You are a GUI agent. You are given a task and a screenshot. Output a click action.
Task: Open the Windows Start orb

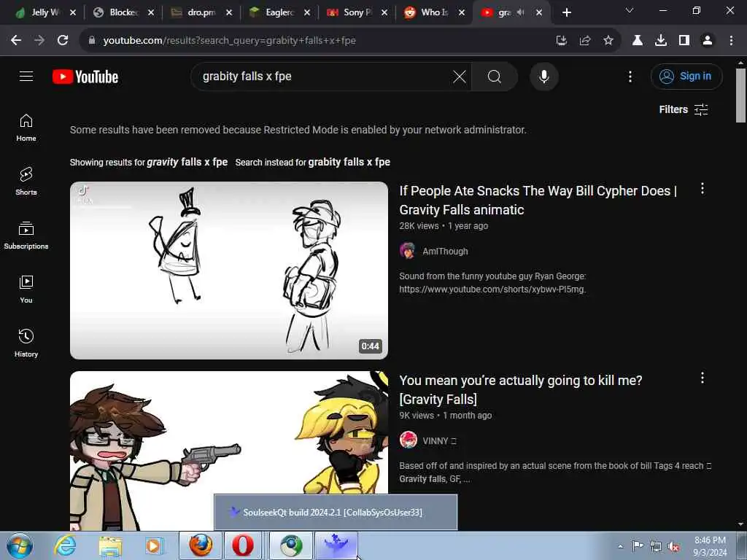20,545
